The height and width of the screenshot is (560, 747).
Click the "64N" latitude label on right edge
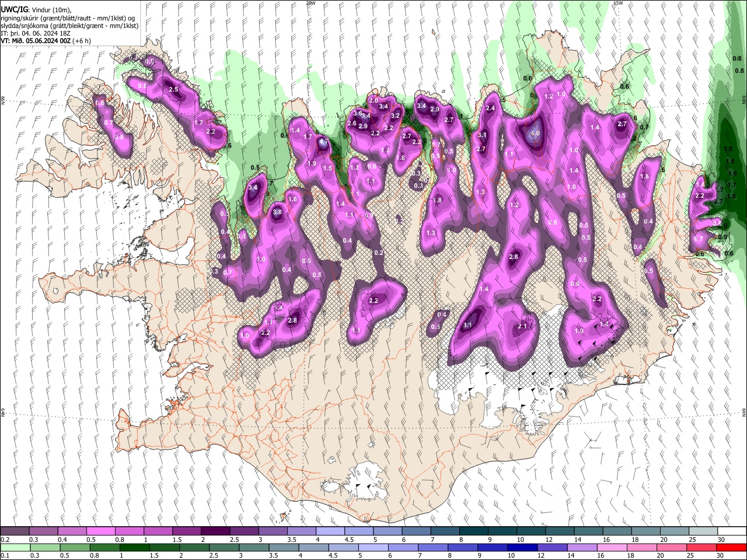[x=744, y=412]
